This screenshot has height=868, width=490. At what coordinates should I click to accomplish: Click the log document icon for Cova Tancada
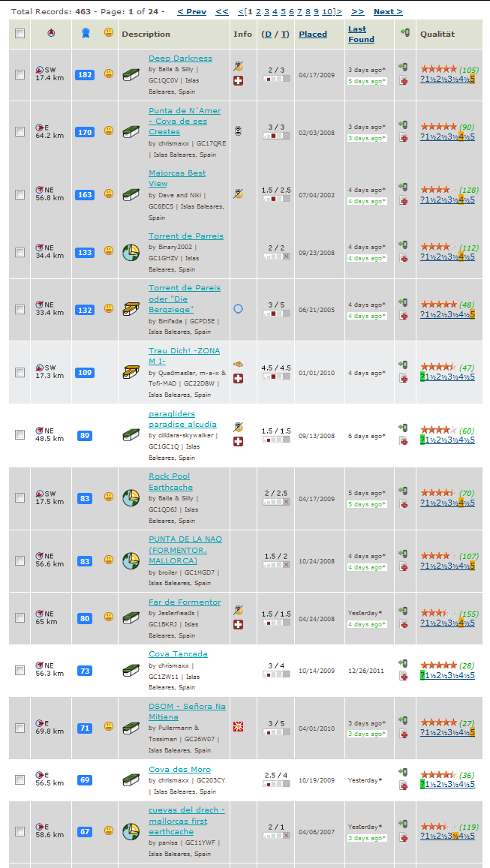404,675
